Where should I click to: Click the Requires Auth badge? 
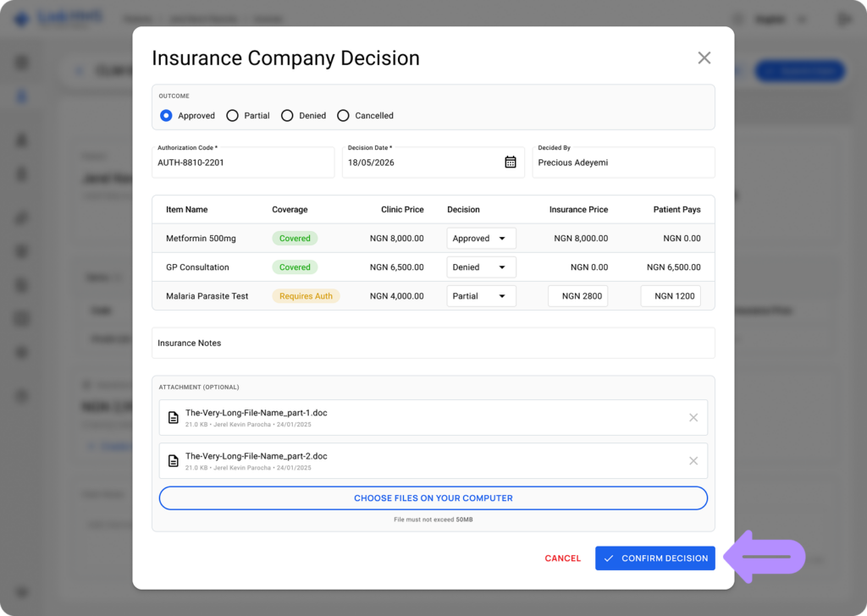point(306,295)
